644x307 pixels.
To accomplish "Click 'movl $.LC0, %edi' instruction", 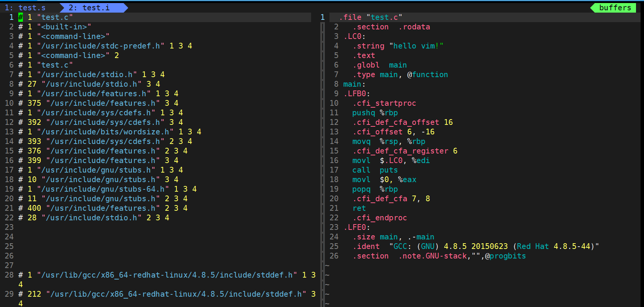I will [391, 160].
